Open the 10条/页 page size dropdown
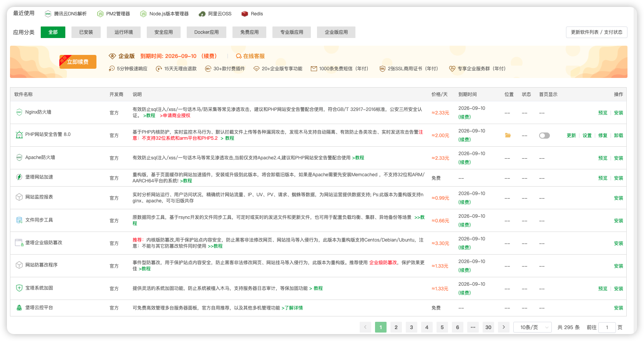Viewport: 644px width, 341px height. point(533,327)
